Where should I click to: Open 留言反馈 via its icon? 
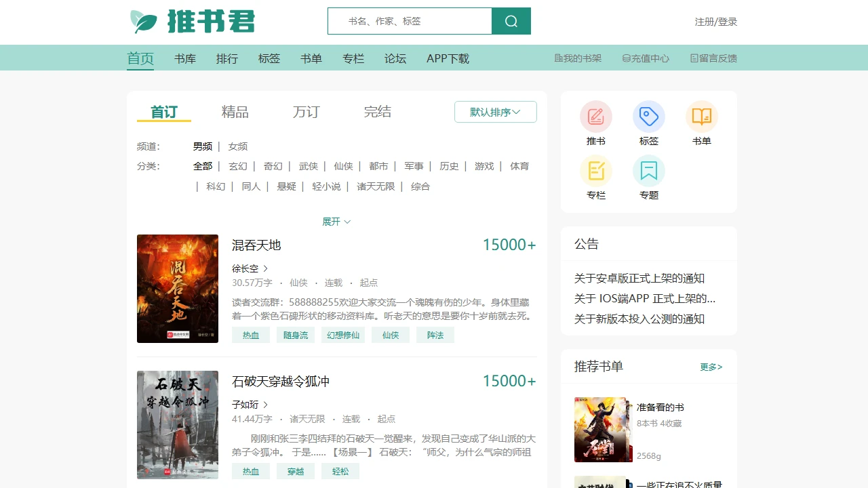click(x=713, y=58)
